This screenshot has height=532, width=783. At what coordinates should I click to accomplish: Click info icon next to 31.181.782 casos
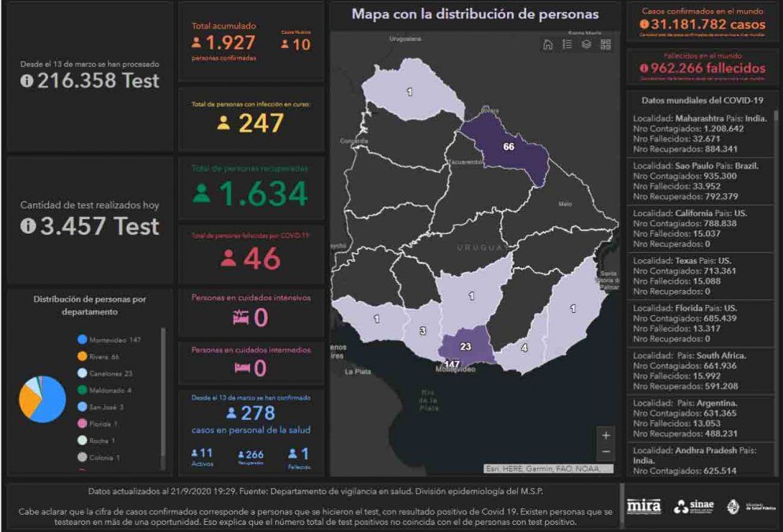[644, 24]
